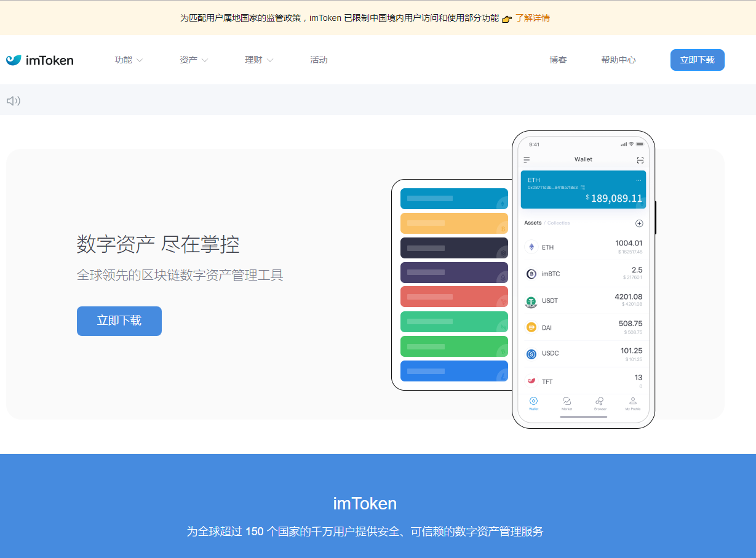Click the ETH token icon in the asset list

(531, 247)
